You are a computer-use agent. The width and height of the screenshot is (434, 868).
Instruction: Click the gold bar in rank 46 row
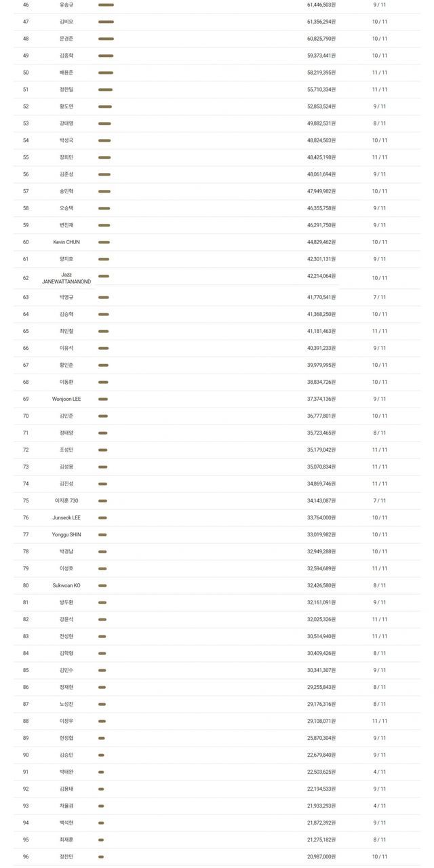coord(106,5)
